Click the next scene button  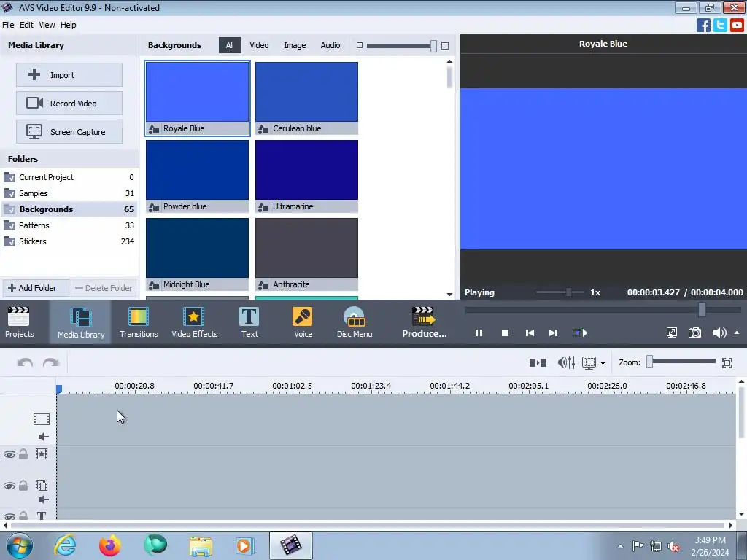tap(580, 332)
